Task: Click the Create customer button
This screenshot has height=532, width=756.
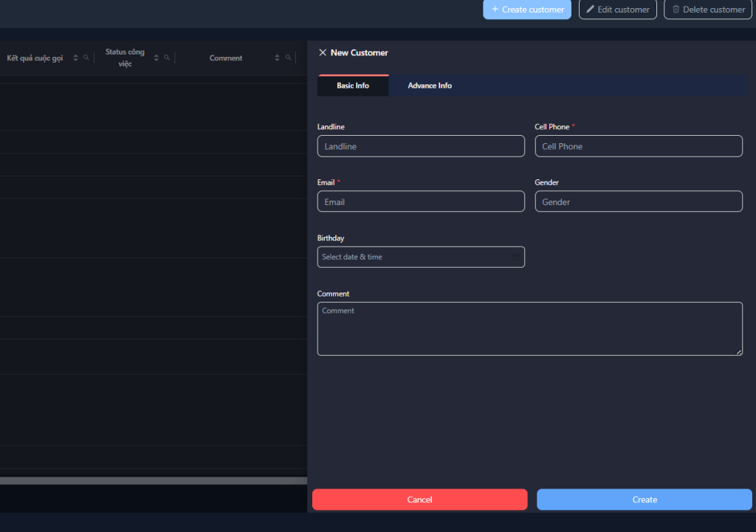Action: click(x=526, y=10)
